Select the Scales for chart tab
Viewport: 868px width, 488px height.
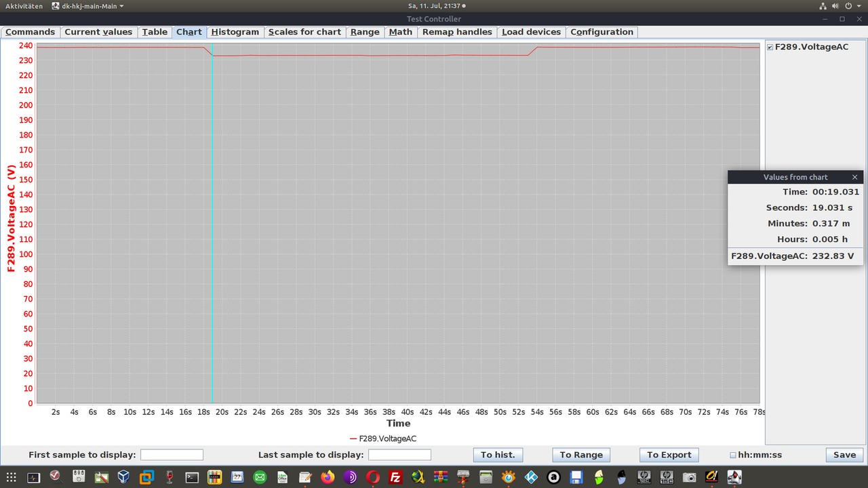(x=305, y=32)
